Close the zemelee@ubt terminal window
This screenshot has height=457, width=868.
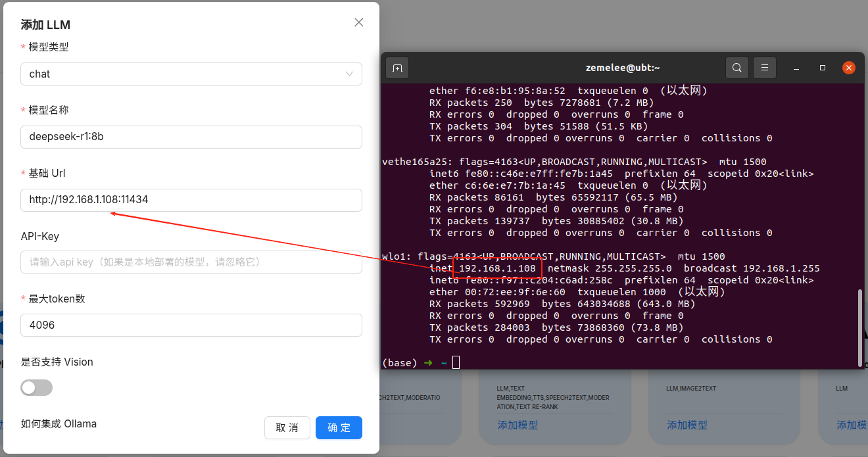pyautogui.click(x=849, y=68)
